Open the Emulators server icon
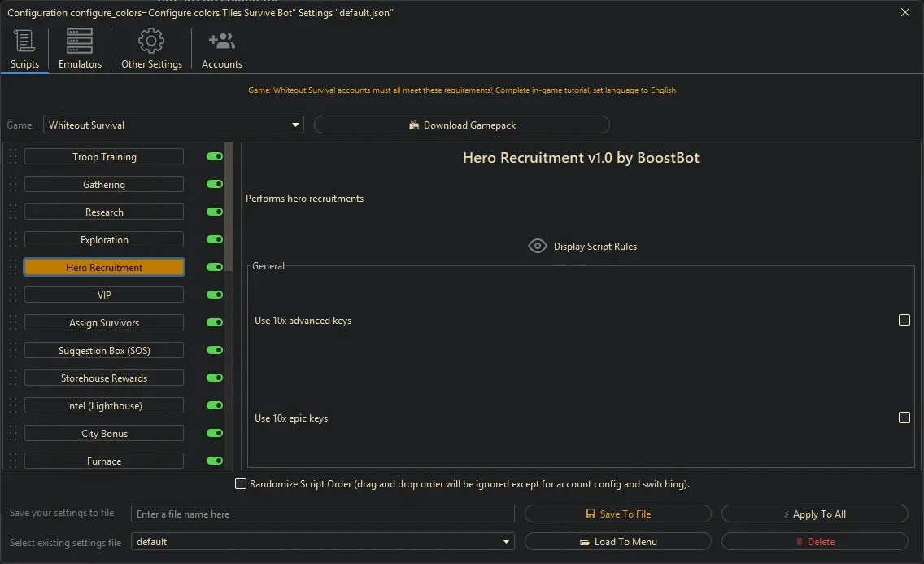The width and height of the screenshot is (924, 564). coord(80,41)
